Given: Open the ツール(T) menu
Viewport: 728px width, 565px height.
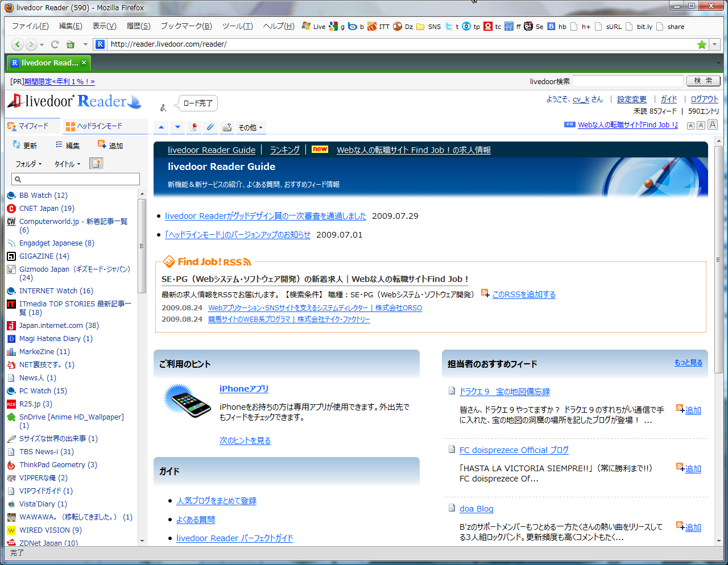Looking at the screenshot, I should click(237, 26).
